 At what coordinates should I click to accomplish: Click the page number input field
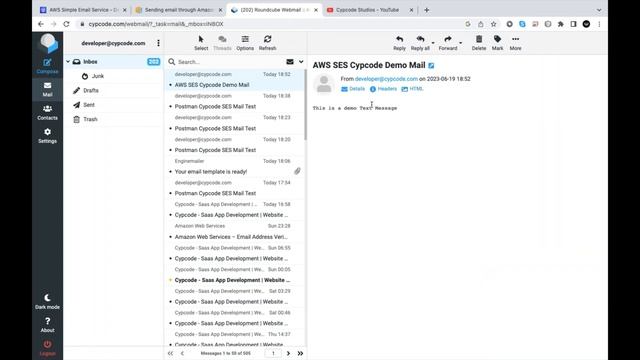(273, 353)
